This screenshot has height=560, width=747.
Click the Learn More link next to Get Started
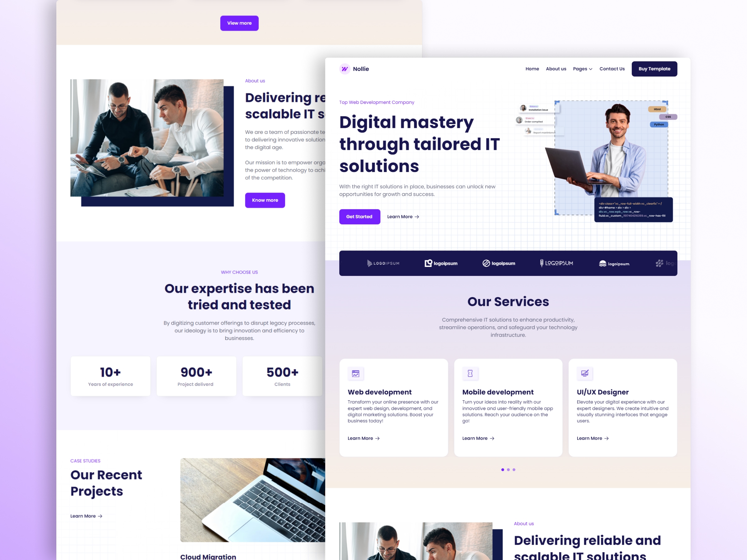click(x=402, y=217)
